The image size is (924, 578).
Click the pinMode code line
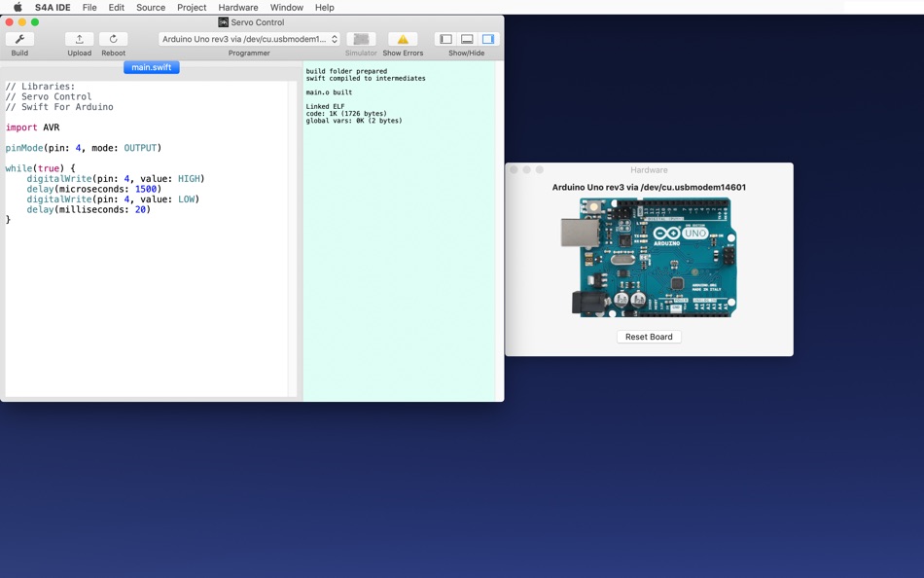pos(83,148)
